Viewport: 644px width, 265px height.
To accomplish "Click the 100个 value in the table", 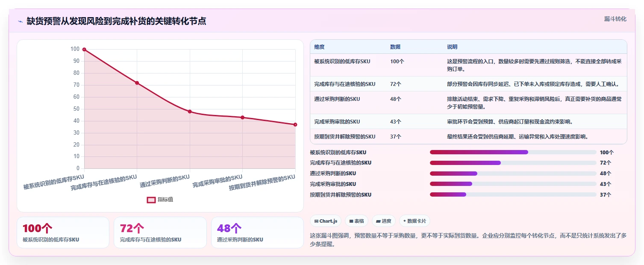I will (x=397, y=62).
